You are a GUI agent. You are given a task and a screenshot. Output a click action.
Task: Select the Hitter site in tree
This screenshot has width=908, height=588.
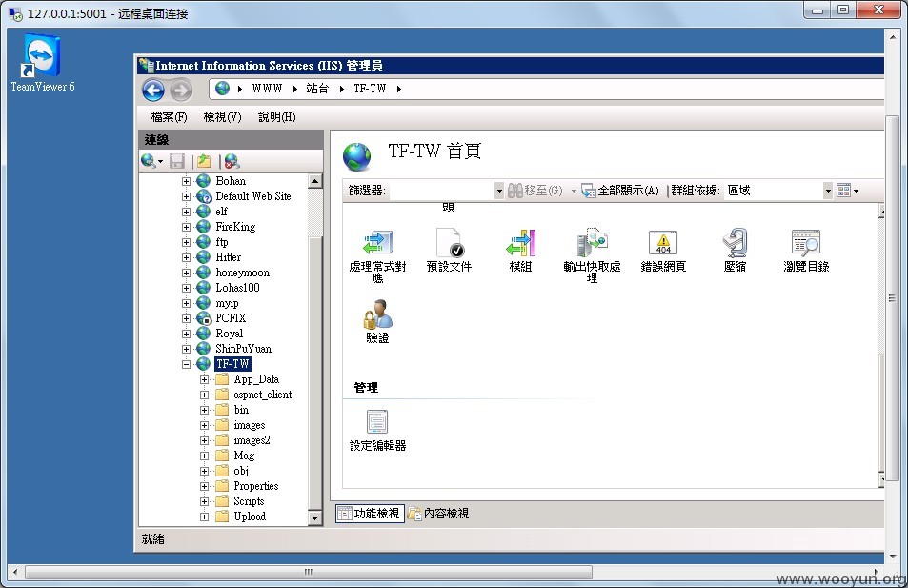click(228, 257)
